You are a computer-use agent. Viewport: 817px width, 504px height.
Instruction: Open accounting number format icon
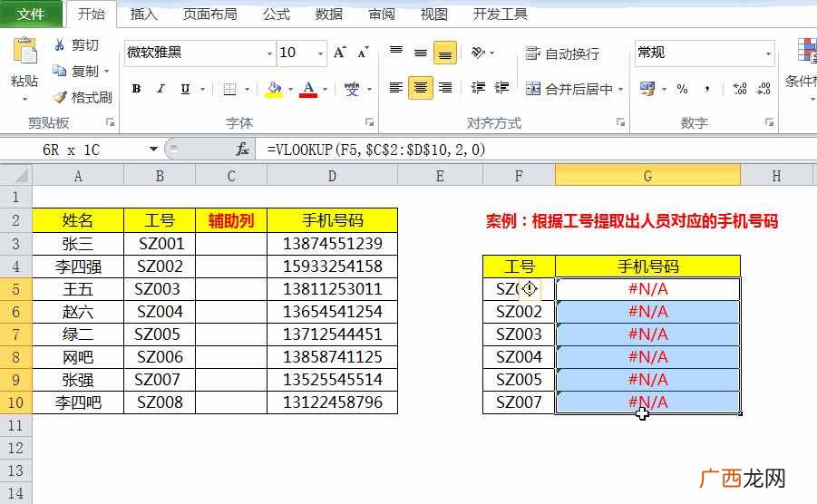pyautogui.click(x=647, y=89)
